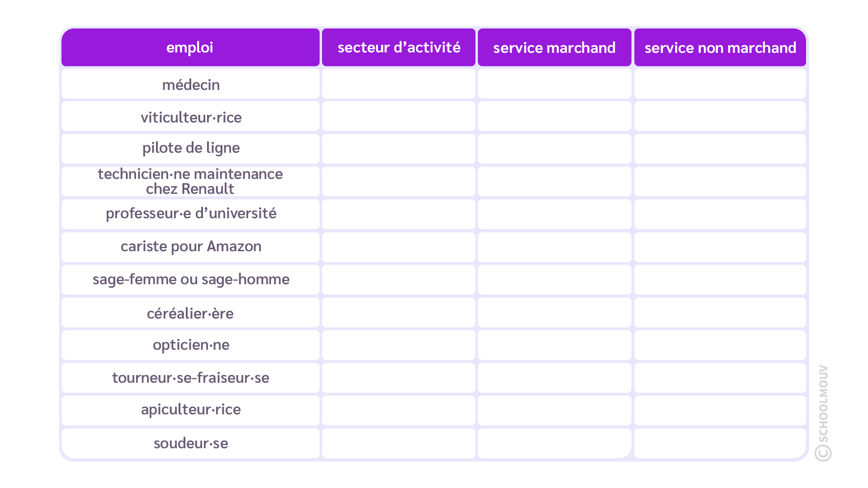Click soudeur·se's service non marchand cell

[x=720, y=443]
